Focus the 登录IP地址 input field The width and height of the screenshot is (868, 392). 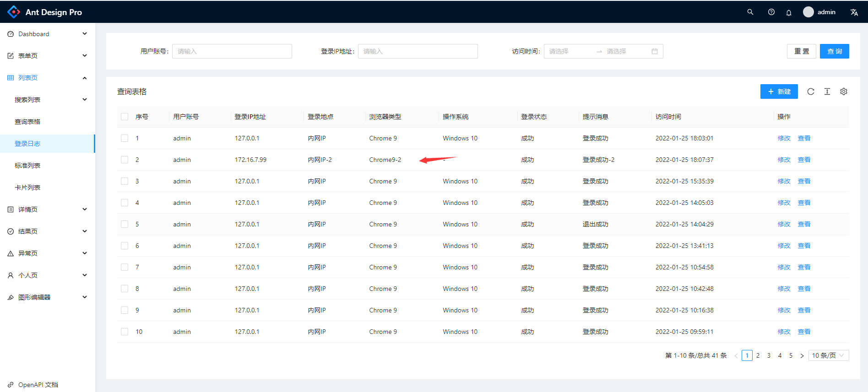pyautogui.click(x=418, y=51)
